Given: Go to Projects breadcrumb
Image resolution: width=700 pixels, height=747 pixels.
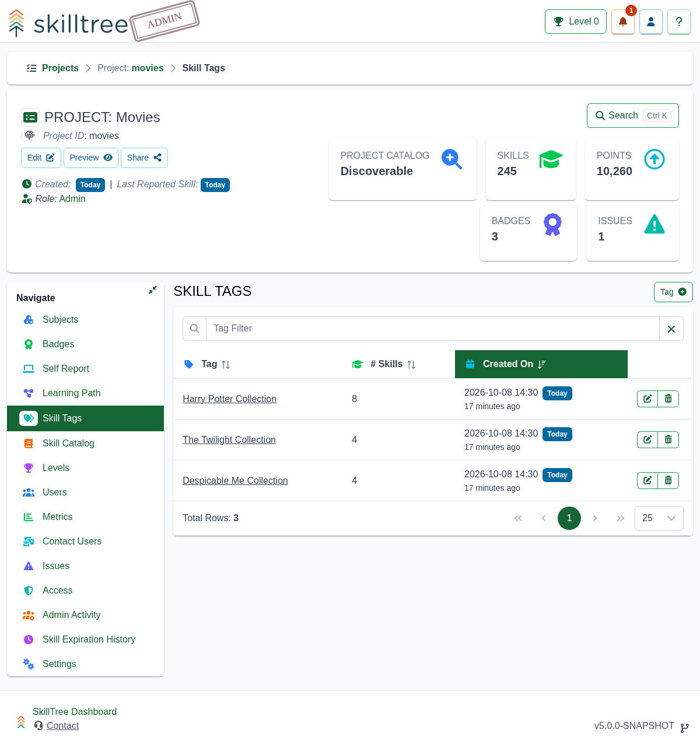Looking at the screenshot, I should click(x=60, y=68).
